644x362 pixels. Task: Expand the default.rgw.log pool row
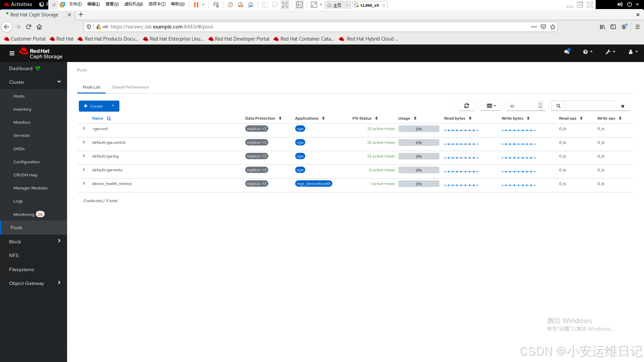tap(84, 156)
